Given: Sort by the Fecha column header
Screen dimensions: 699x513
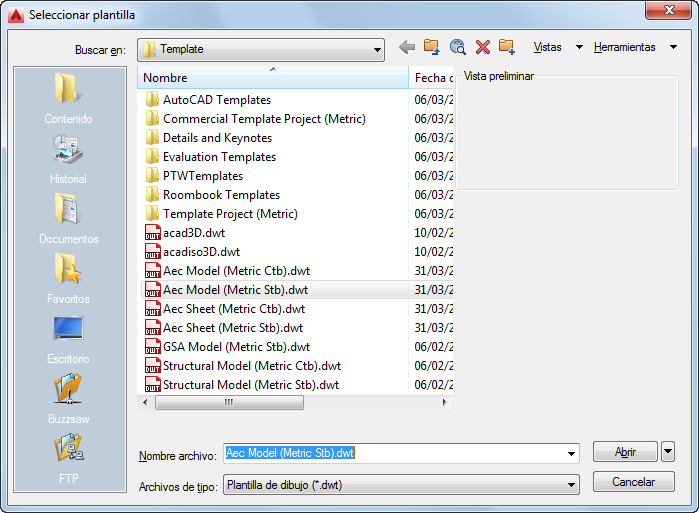Looking at the screenshot, I should [431, 78].
